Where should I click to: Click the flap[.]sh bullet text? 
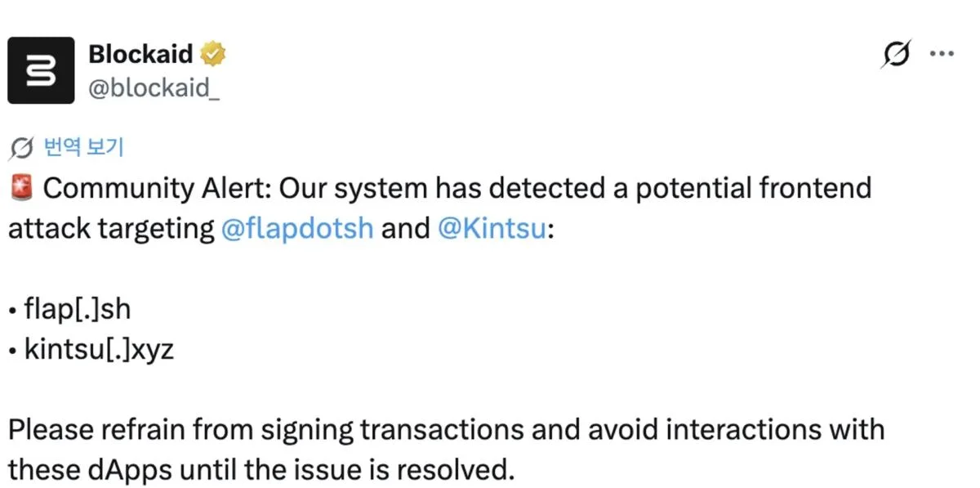[x=78, y=310]
